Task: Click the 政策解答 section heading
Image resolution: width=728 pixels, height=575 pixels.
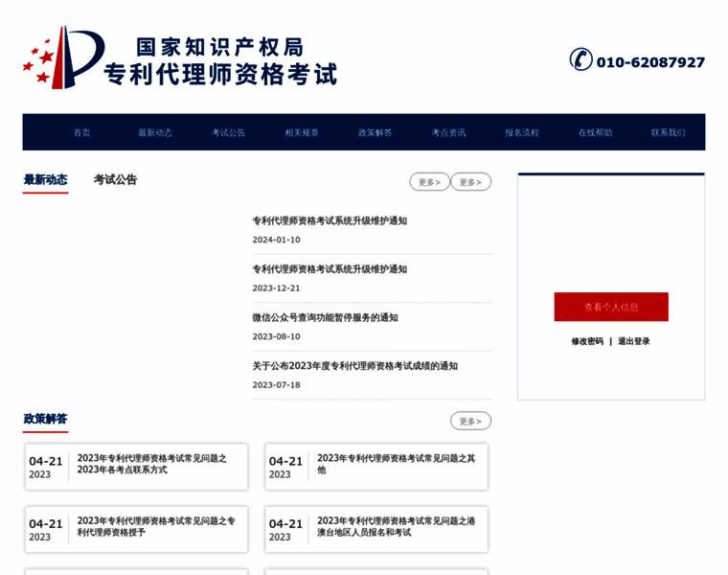Action: pos(46,419)
